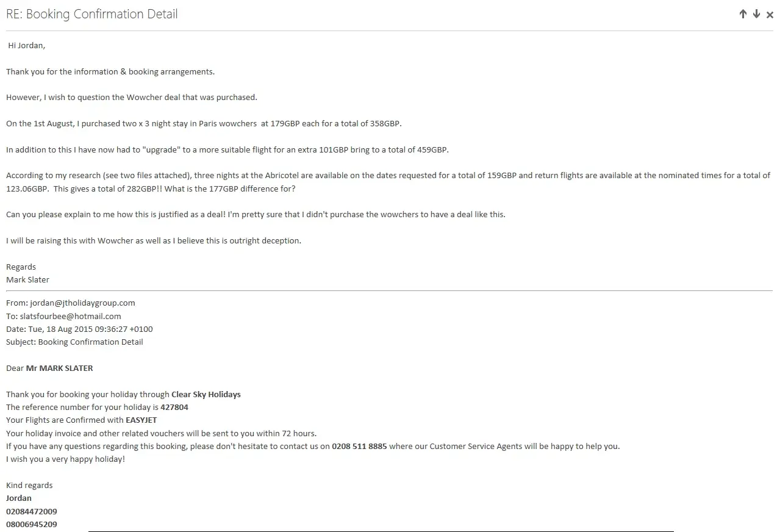Click the quoted Date line 'Tue, 18 Aug 2015'
The width and height of the screenshot is (777, 532).
[x=79, y=329]
